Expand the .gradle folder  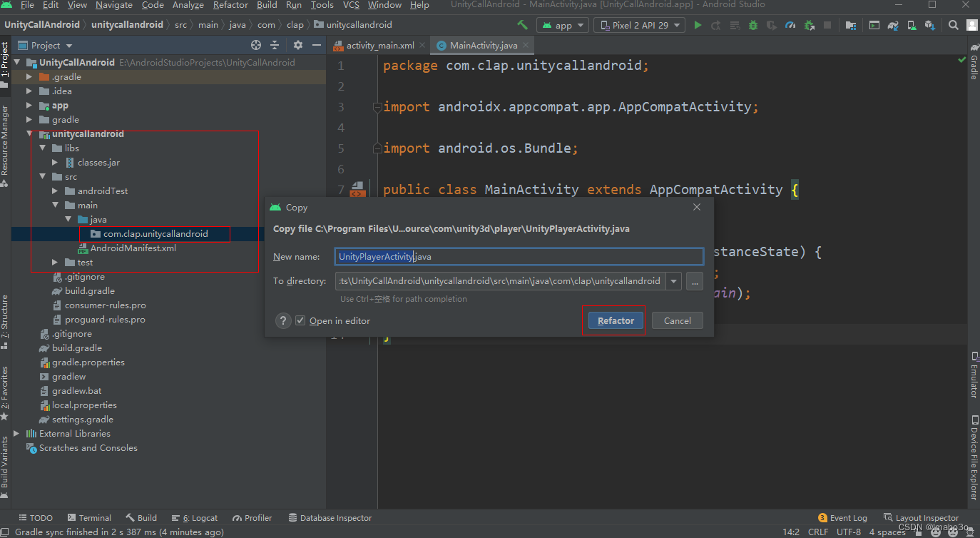[x=29, y=76]
